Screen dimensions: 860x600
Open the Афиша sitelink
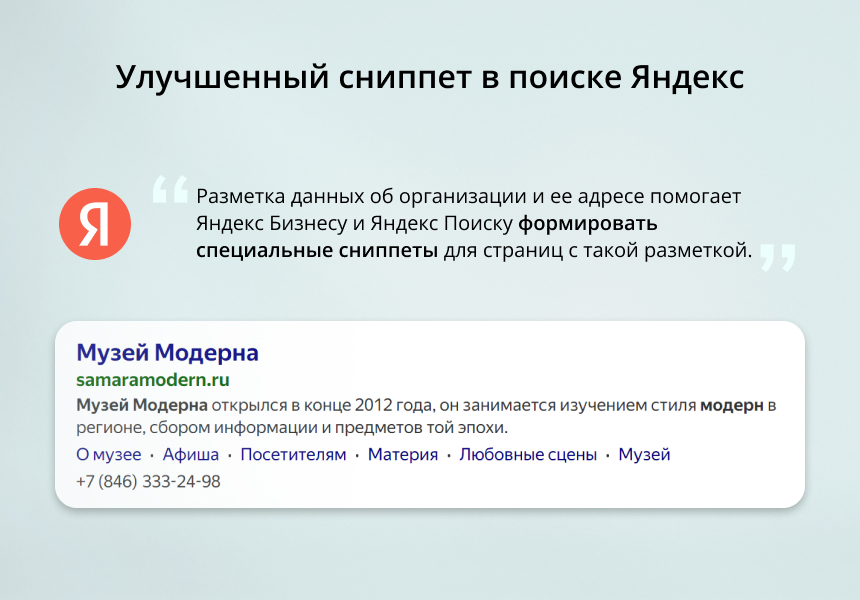pos(192,454)
